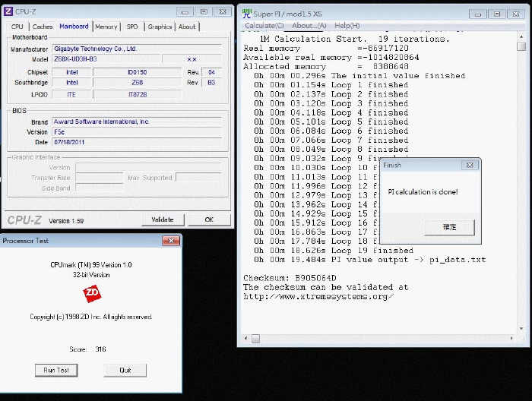Click the Manufacturer field Gigabyte Technology Co., Ltd.
The width and height of the screenshot is (532, 401).
(137, 49)
